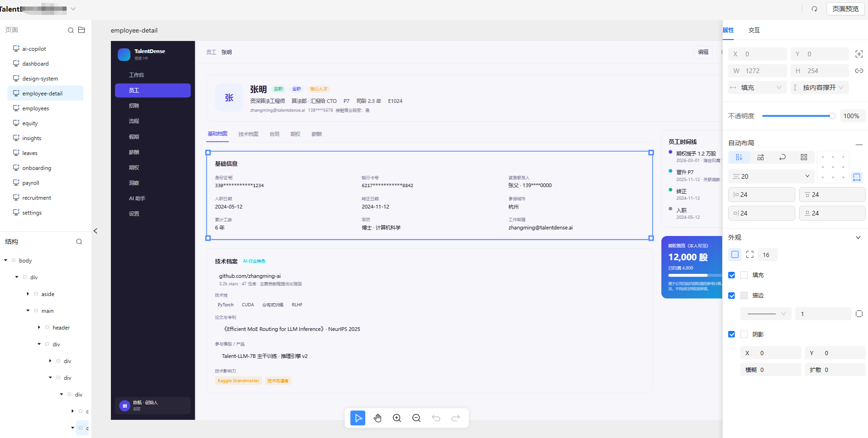Switch to the 属性 tab
This screenshot has height=438, width=868.
tap(728, 30)
